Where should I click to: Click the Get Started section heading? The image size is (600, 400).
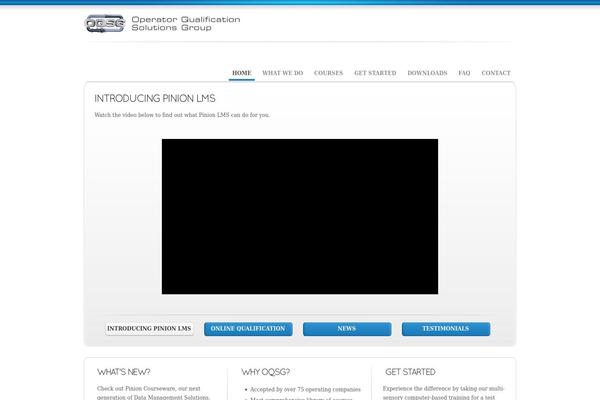pyautogui.click(x=410, y=372)
